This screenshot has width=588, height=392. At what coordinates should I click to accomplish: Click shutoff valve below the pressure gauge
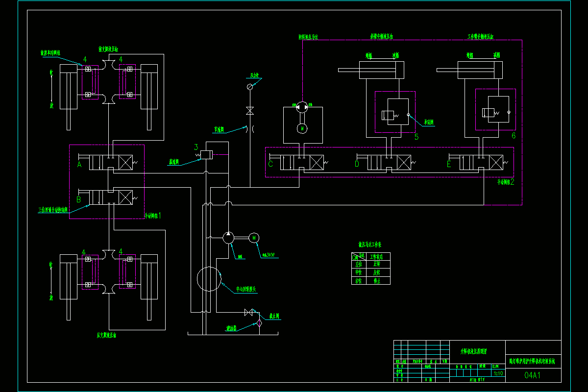click(x=250, y=111)
